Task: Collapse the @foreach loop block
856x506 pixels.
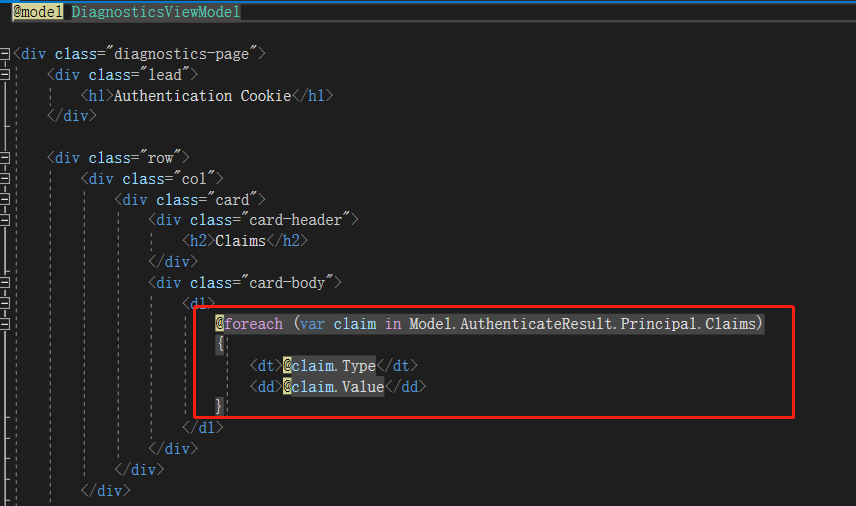Action: click(5, 324)
